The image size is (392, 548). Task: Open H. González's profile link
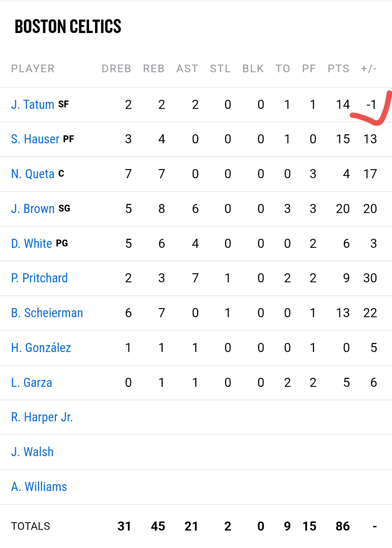[x=41, y=348]
